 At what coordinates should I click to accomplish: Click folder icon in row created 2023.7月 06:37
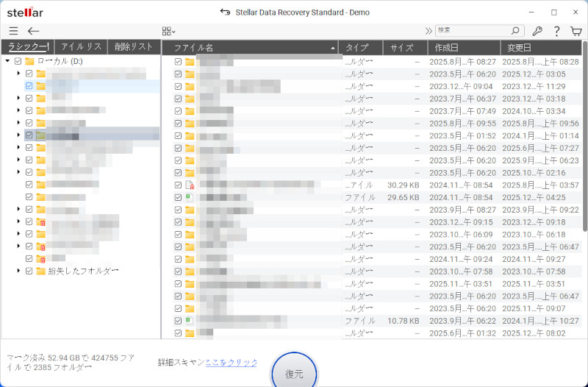(x=190, y=99)
